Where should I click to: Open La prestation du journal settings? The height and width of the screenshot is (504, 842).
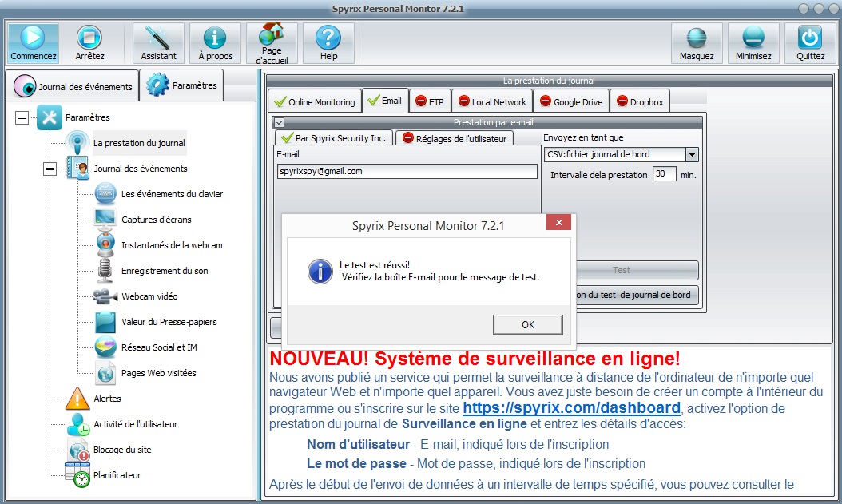(x=139, y=143)
